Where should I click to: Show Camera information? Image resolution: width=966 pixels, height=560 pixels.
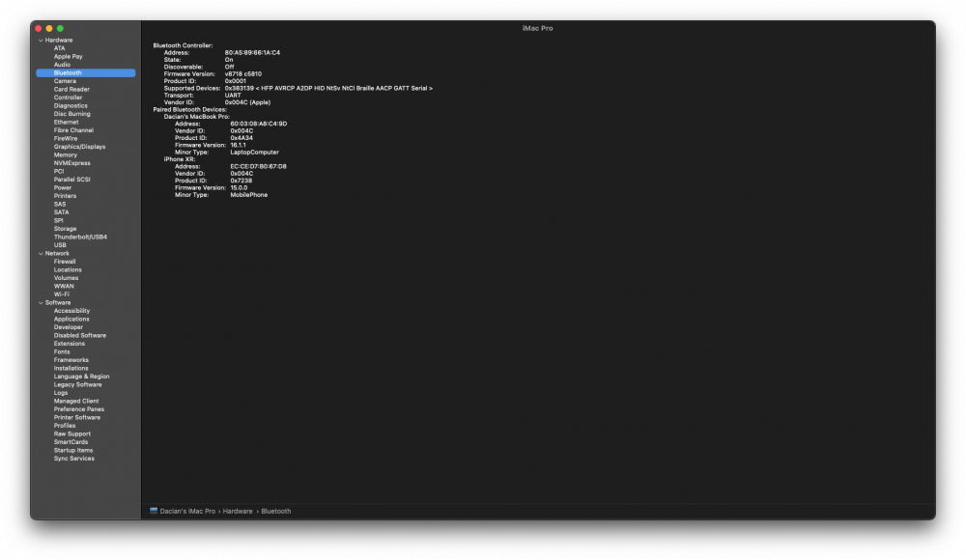pyautogui.click(x=65, y=81)
